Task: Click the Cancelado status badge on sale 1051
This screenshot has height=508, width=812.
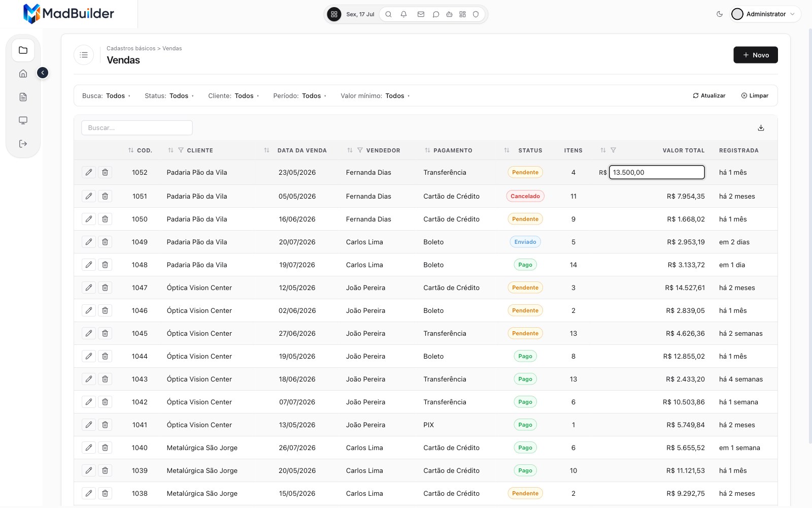Action: (525, 196)
